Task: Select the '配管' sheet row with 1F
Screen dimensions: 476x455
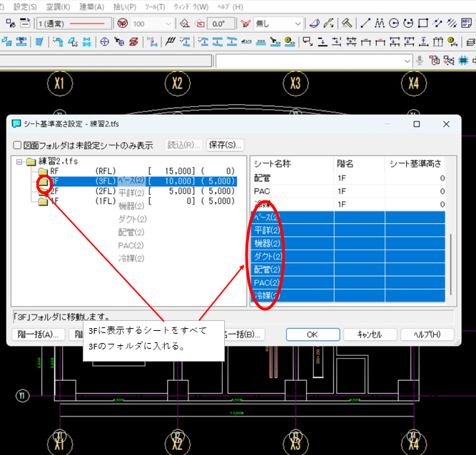Action: [348, 178]
